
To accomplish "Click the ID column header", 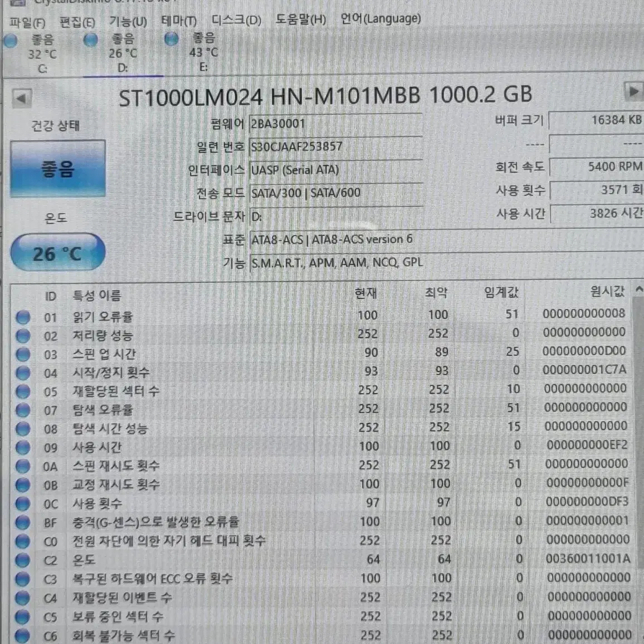I will pos(50,296).
